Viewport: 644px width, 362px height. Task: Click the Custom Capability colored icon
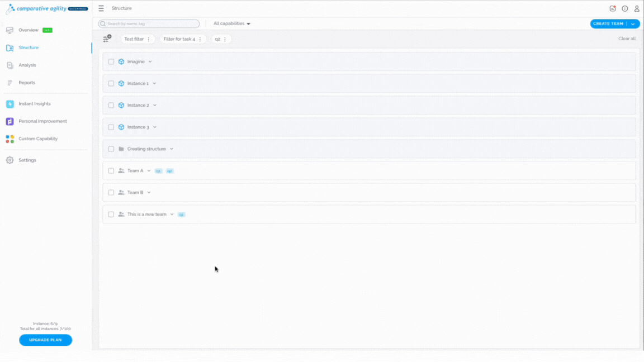pos(10,139)
